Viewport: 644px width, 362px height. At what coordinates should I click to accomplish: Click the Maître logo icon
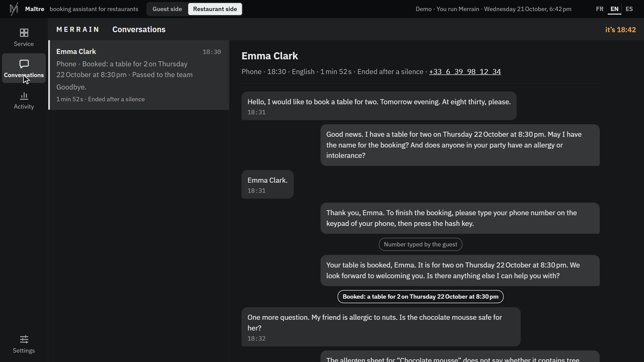point(14,9)
